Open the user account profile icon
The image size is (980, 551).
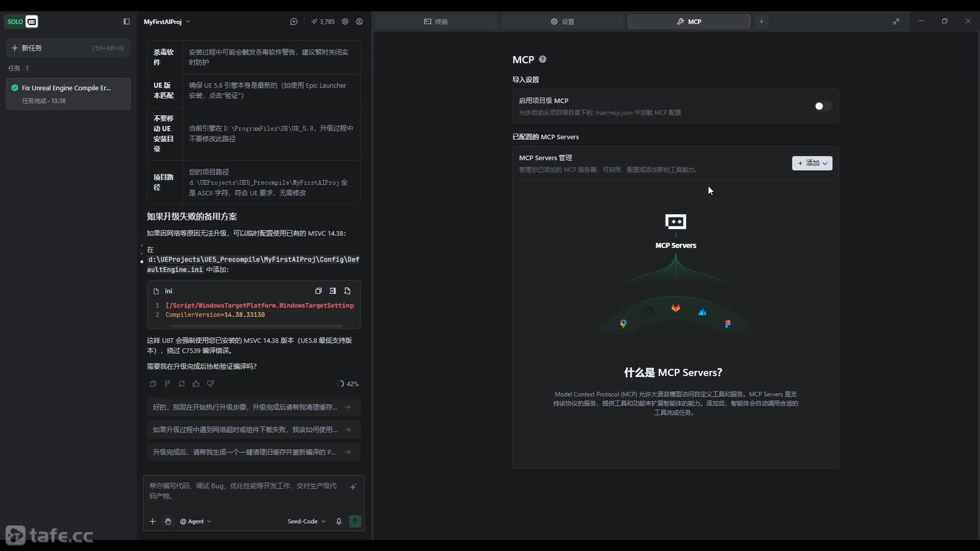tap(359, 21)
